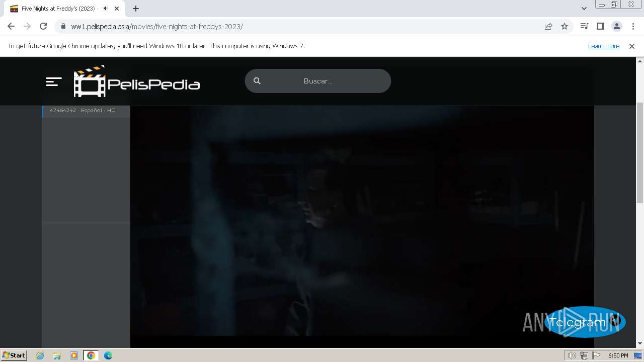Select the 42464242 - Español - HD source
Viewport: 644px width, 362px height.
(86, 110)
